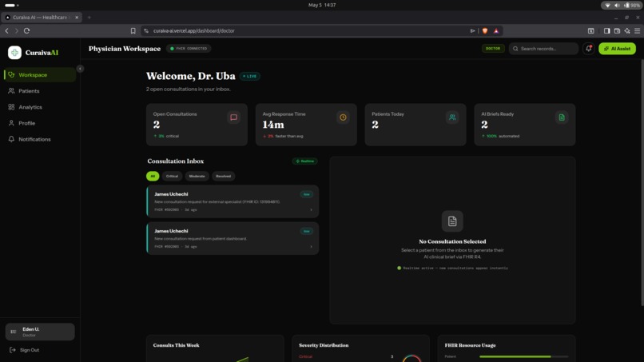Click the DOCTOR role badge

click(x=493, y=49)
